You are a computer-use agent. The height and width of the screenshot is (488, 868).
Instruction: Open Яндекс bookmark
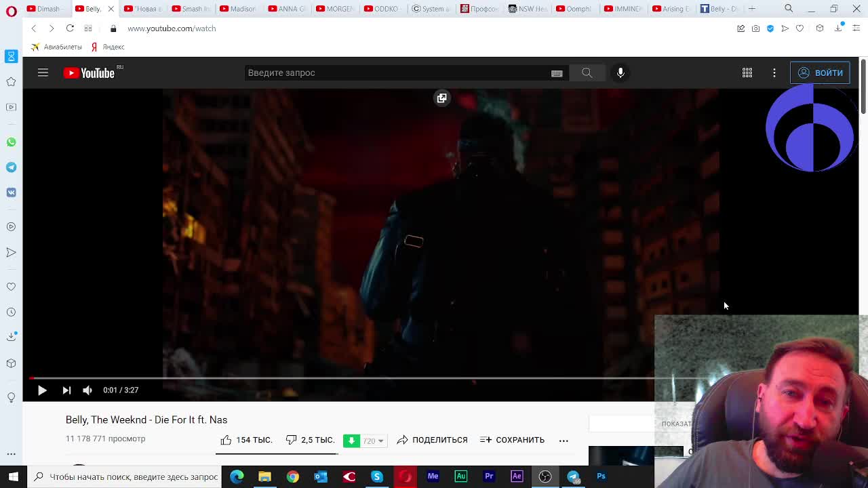click(108, 47)
